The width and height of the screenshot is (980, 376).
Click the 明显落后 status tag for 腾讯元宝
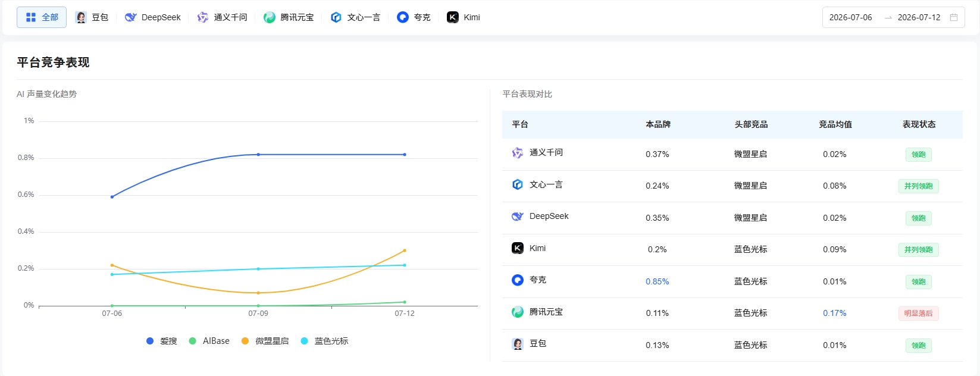pos(918,314)
